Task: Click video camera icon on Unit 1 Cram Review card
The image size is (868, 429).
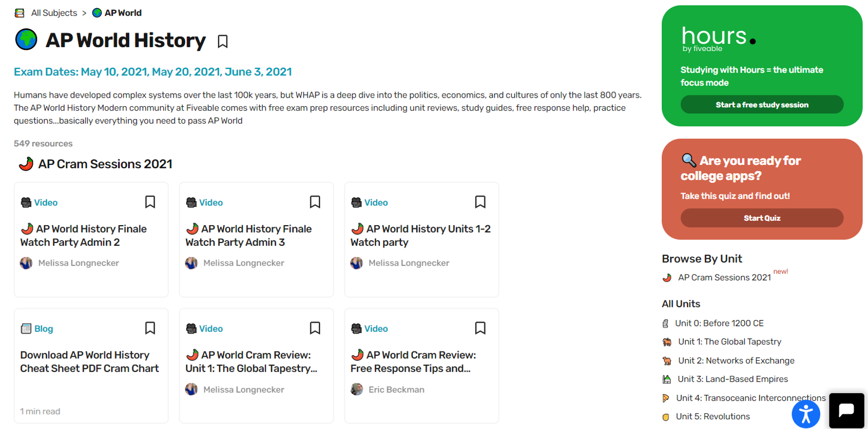Action: tap(191, 329)
